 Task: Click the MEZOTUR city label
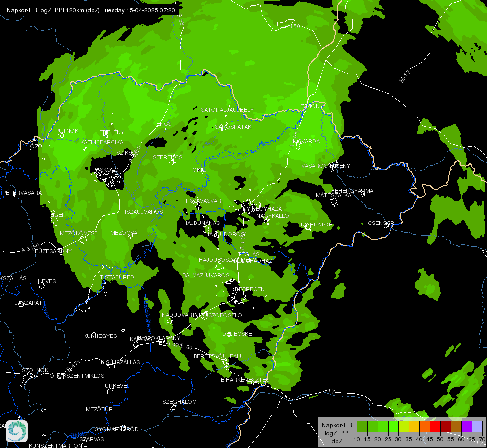(x=99, y=410)
